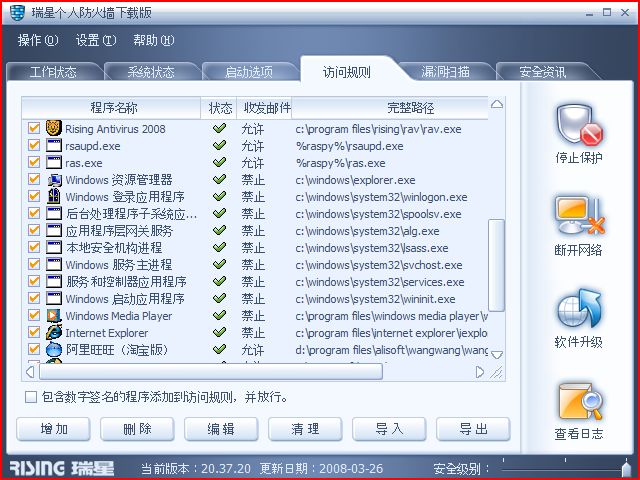Click the horizontal scrollbar thumb
640x480 pixels.
click(211, 372)
